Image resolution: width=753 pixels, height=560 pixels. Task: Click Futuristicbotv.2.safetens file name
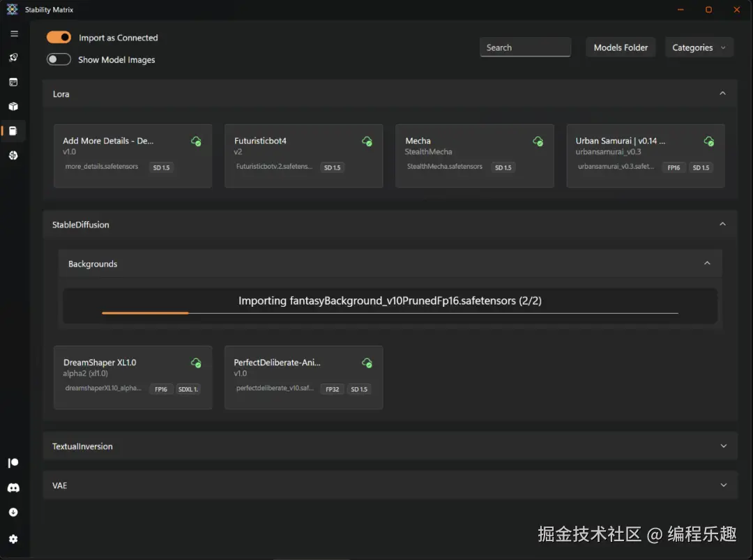pyautogui.click(x=274, y=167)
